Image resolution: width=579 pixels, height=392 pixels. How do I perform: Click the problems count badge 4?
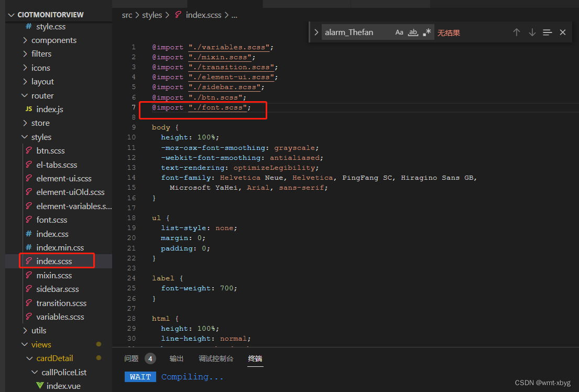150,358
